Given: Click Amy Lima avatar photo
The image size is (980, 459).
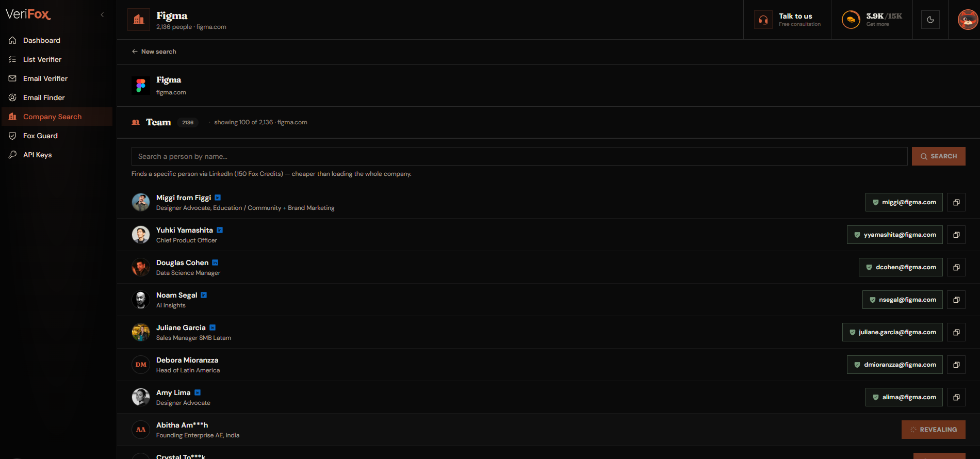Looking at the screenshot, I should pos(141,397).
